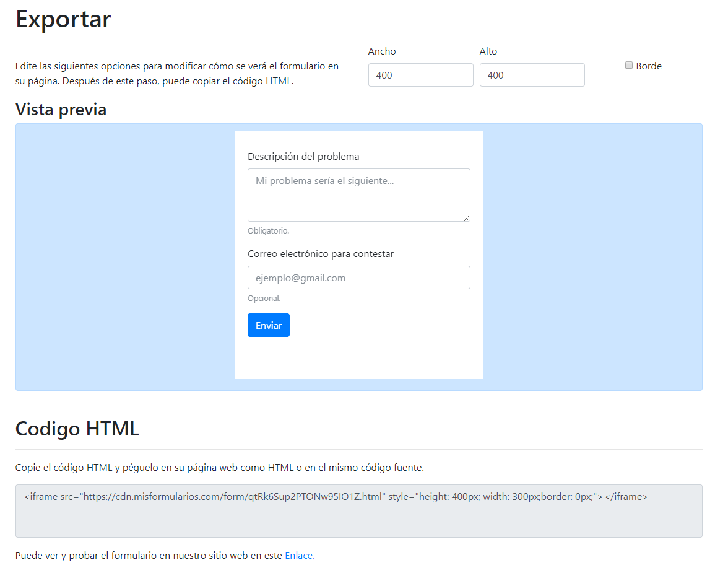Click the Vista previa heading
728x573 pixels.
(x=61, y=109)
